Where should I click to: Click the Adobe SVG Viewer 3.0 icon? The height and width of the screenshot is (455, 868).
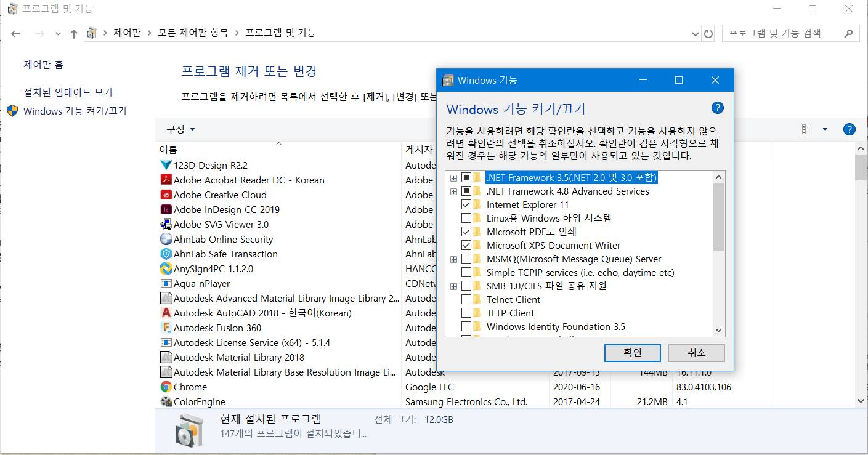point(166,224)
